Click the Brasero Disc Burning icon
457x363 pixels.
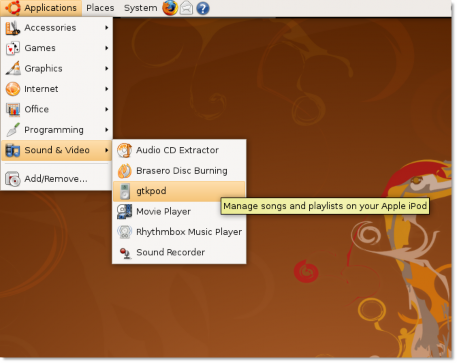pyautogui.click(x=125, y=171)
